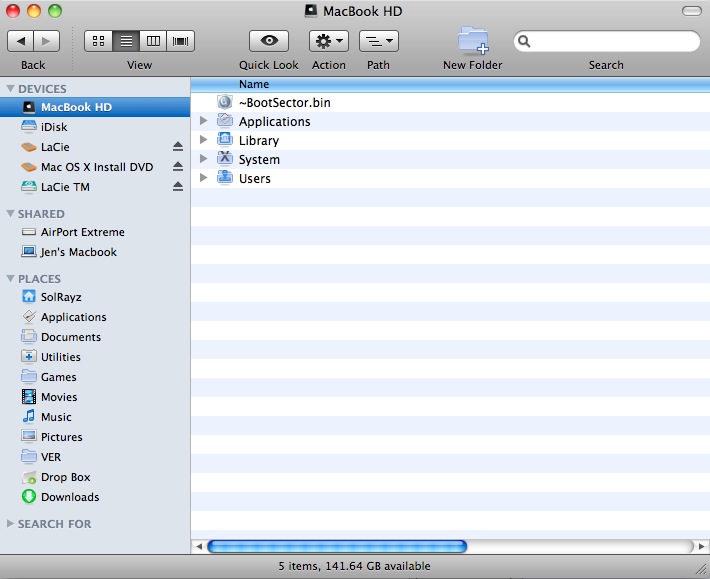Expand the Users folder triangle
The height and width of the screenshot is (579, 710).
pos(204,178)
